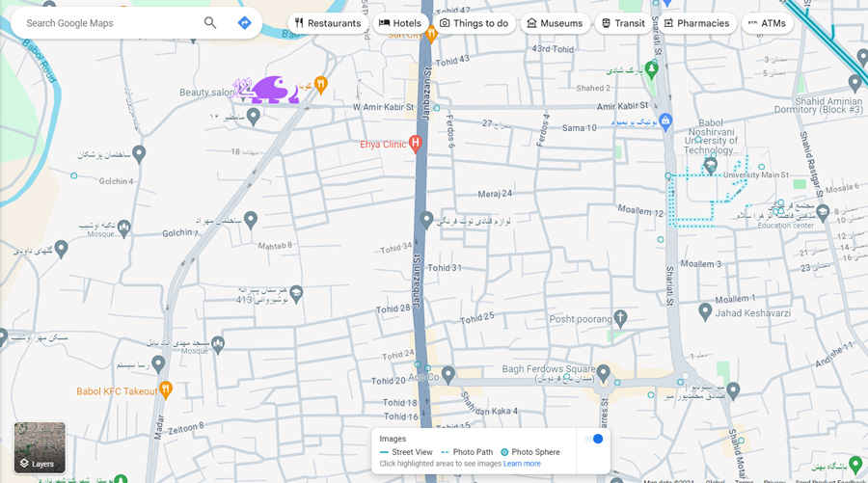Click the pin southeast of Bagh Ferdows Square
The height and width of the screenshot is (483, 868).
[x=733, y=390]
